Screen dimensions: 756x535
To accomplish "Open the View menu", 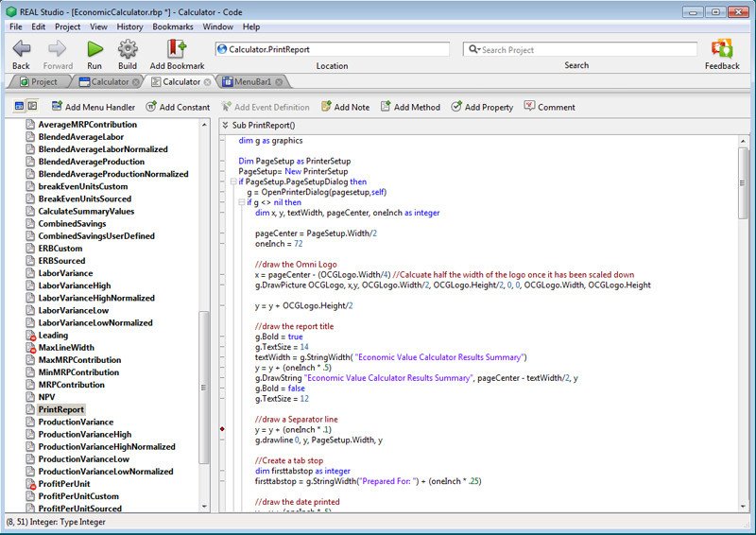I will click(98, 27).
